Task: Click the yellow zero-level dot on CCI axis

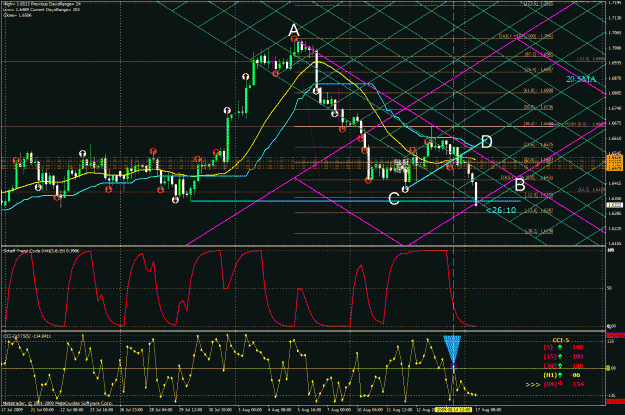Action: coord(608,368)
